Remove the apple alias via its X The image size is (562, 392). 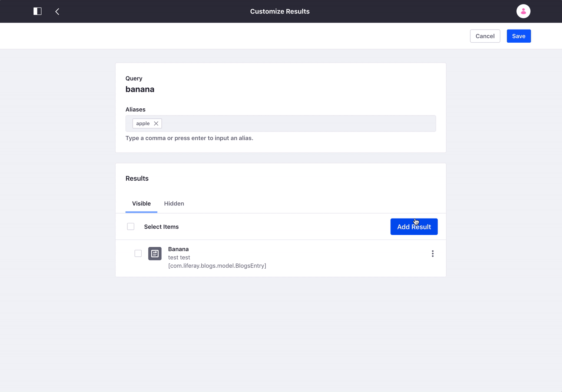[156, 123]
